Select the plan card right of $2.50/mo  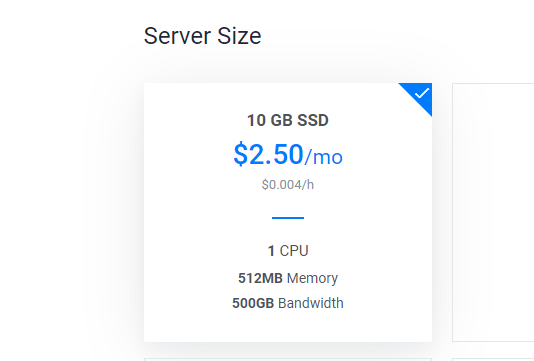click(493, 212)
